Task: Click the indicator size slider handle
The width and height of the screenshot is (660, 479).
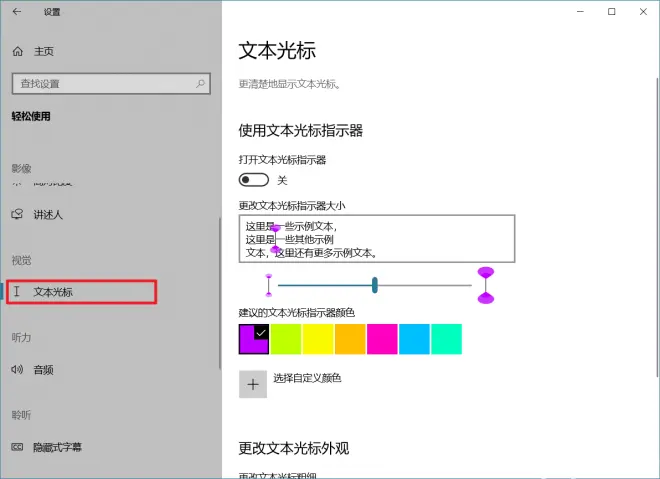Action: click(x=375, y=285)
